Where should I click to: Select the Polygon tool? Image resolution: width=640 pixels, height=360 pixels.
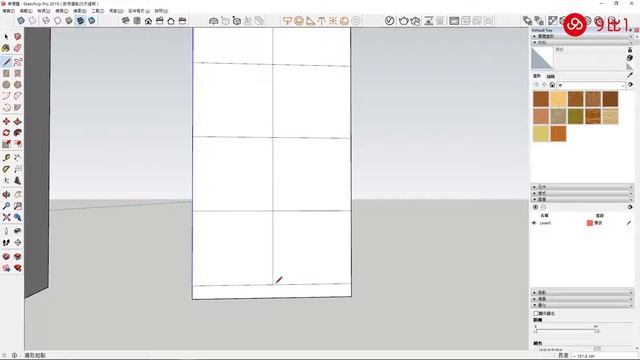tap(18, 85)
